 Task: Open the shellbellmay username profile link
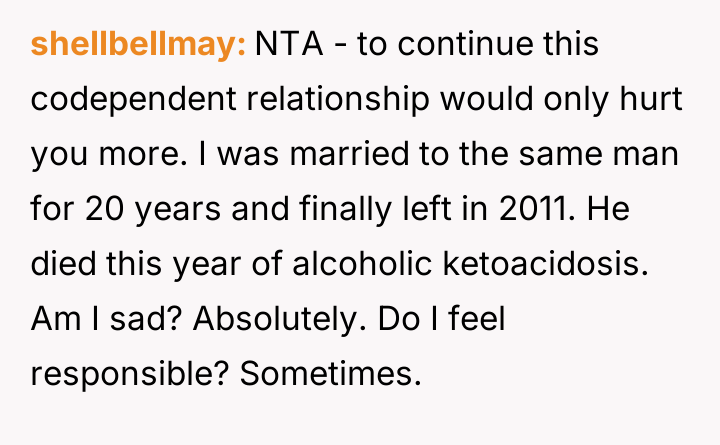138,45
